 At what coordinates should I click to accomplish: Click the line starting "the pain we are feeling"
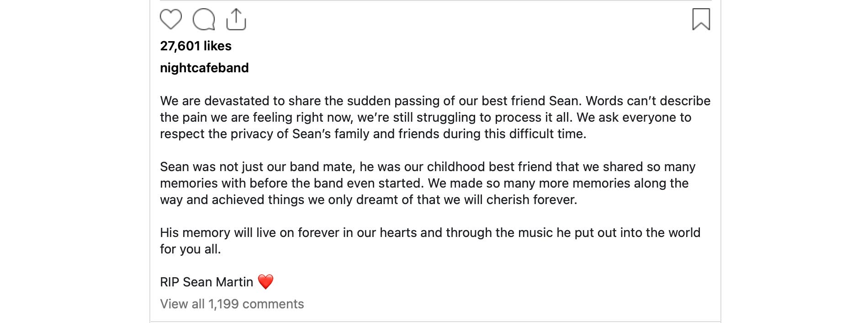pos(425,117)
